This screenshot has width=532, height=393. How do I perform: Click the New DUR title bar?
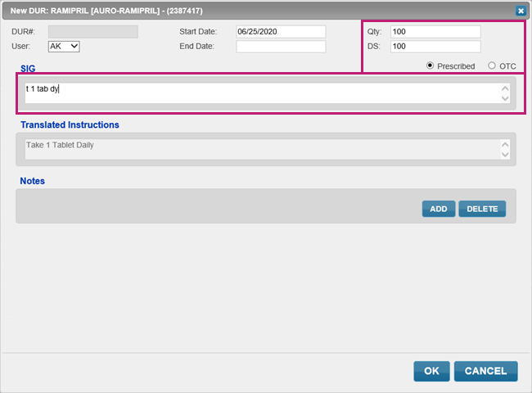point(246,11)
